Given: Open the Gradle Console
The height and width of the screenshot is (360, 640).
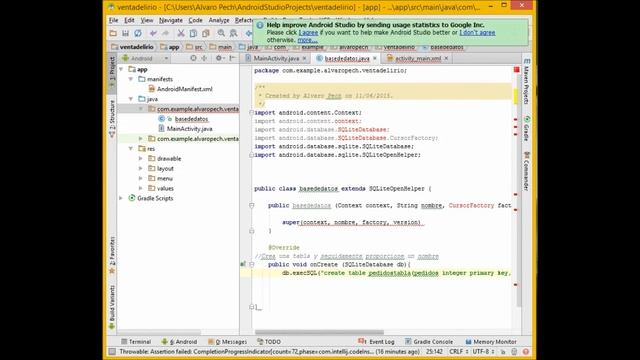Looking at the screenshot, I should [x=429, y=342].
